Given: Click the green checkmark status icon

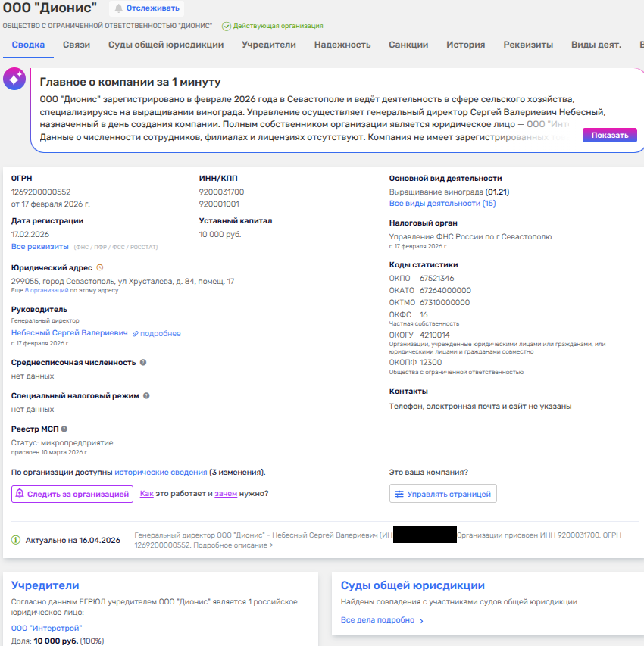Looking at the screenshot, I should [226, 26].
